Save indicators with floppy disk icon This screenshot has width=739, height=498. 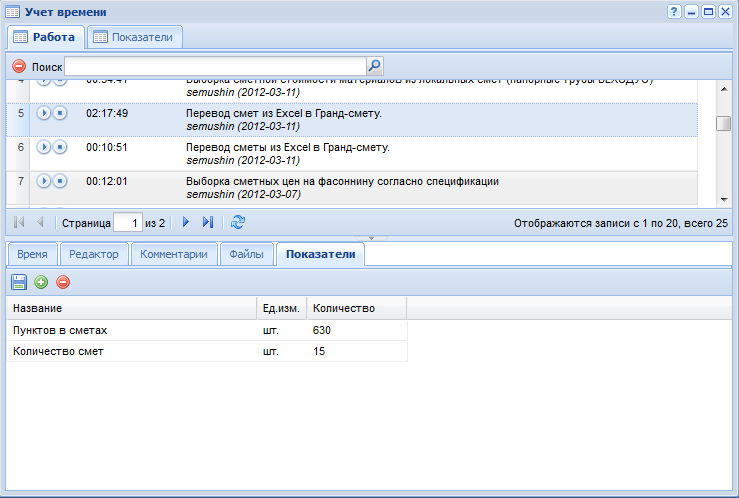[19, 282]
